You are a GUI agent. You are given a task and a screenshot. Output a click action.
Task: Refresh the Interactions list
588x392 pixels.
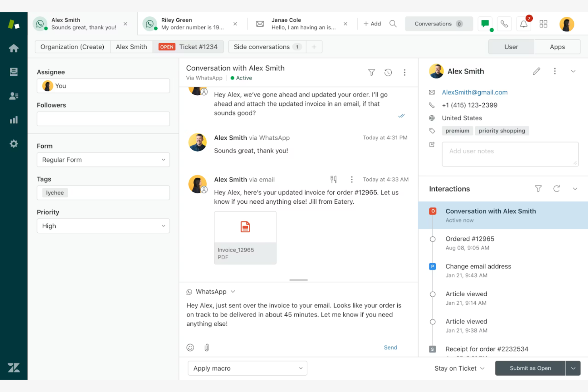coord(557,189)
